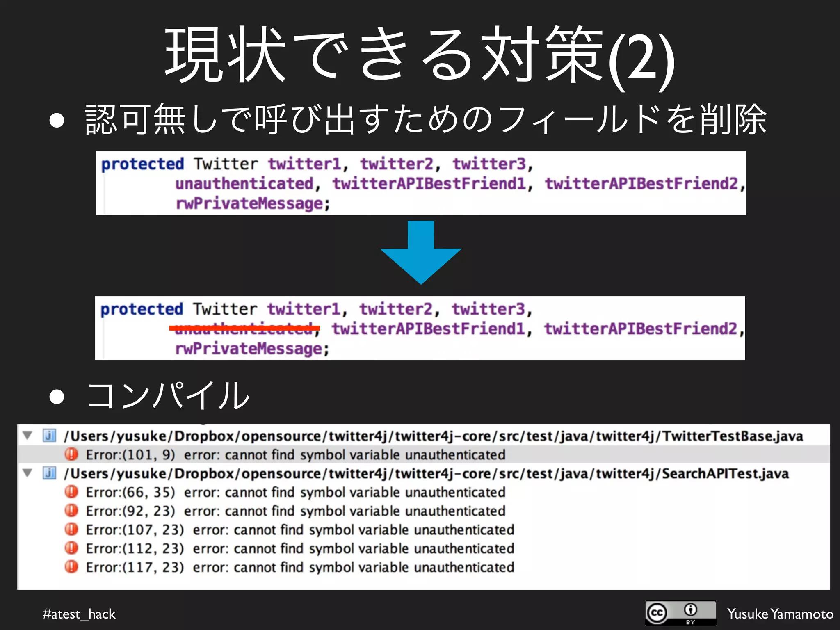Click the Java file icon beside TwitterTestBase.java
840x630 pixels.
50,435
